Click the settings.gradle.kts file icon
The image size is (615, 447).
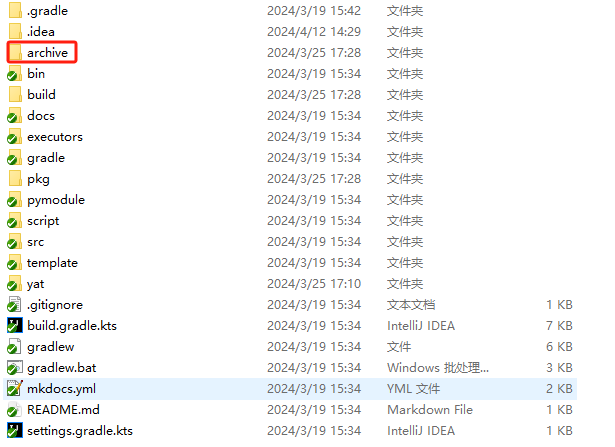point(15,431)
